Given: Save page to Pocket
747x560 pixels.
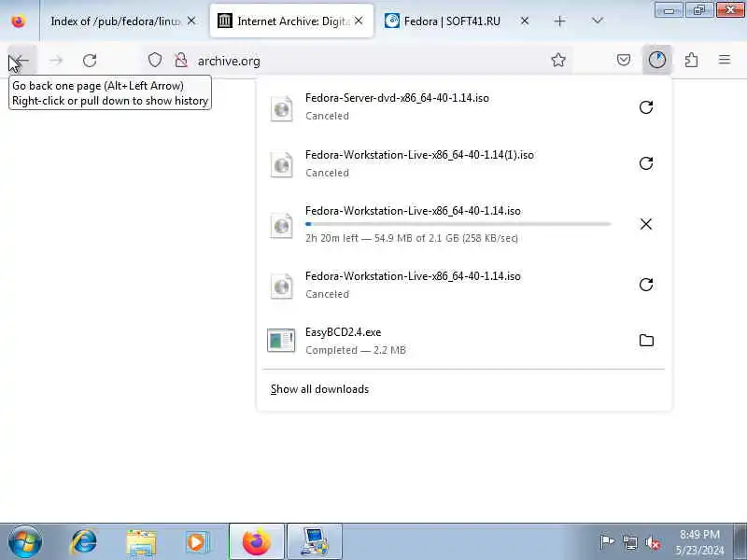Looking at the screenshot, I should click(x=624, y=60).
